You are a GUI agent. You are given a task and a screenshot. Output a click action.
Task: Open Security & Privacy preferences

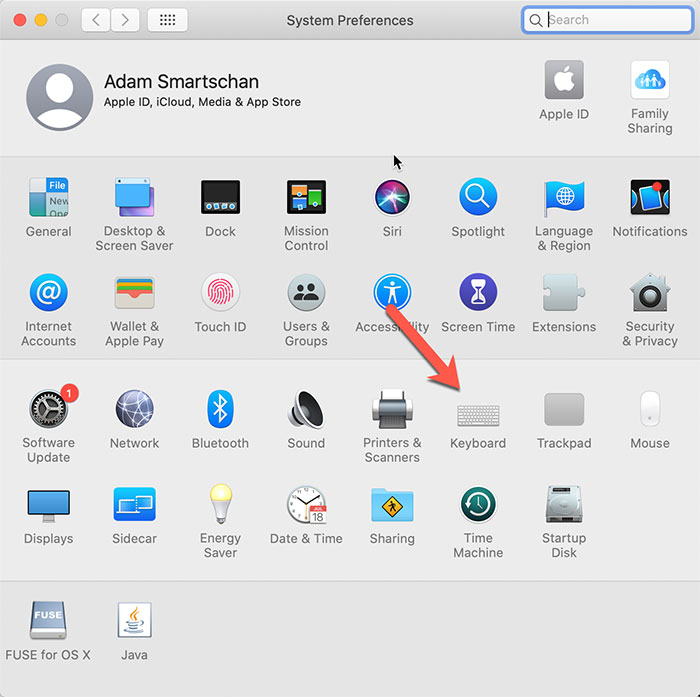click(x=650, y=292)
